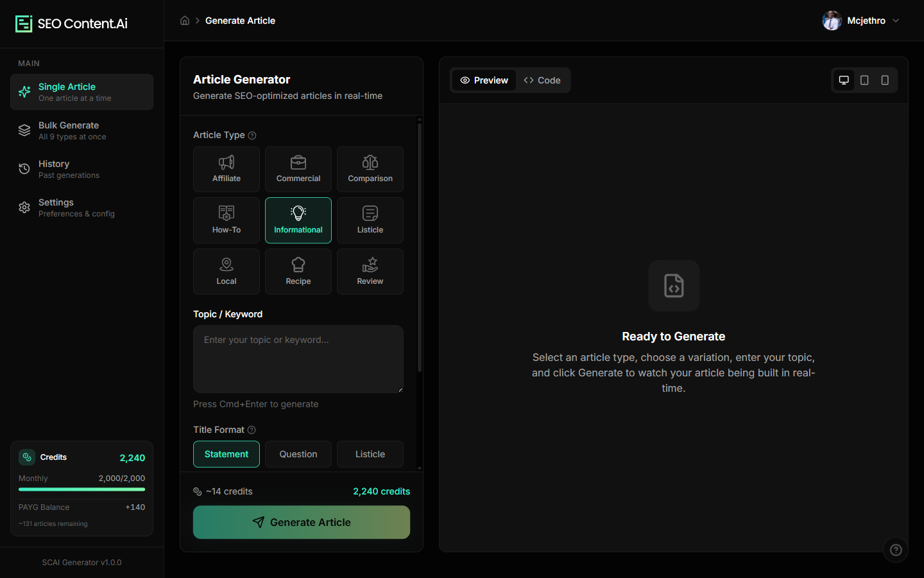Image resolution: width=924 pixels, height=578 pixels.
Task: Select the Affiliate article type
Action: click(x=227, y=170)
